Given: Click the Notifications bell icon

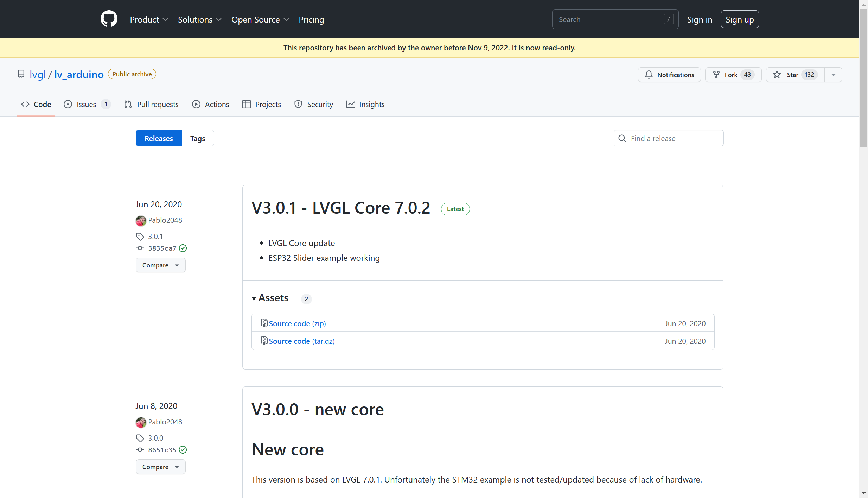Looking at the screenshot, I should point(649,74).
